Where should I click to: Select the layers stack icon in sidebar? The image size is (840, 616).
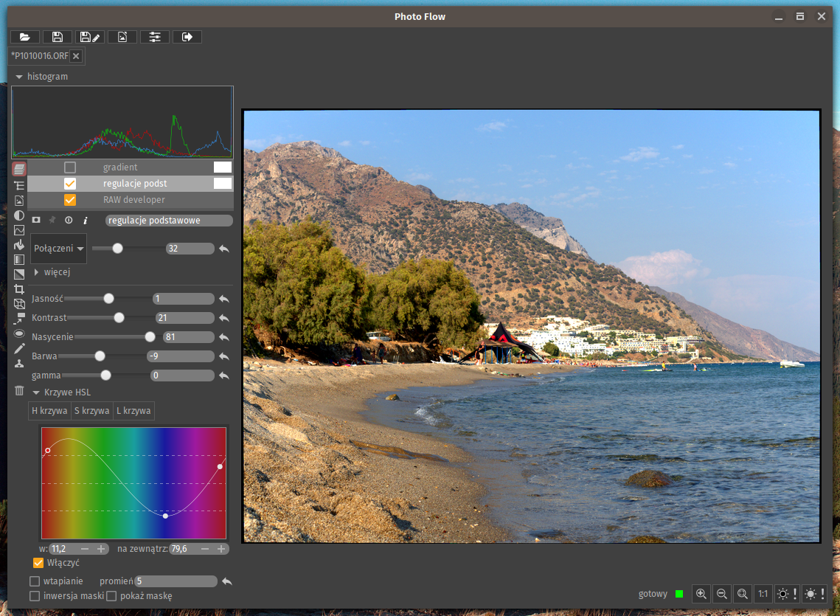tap(18, 170)
